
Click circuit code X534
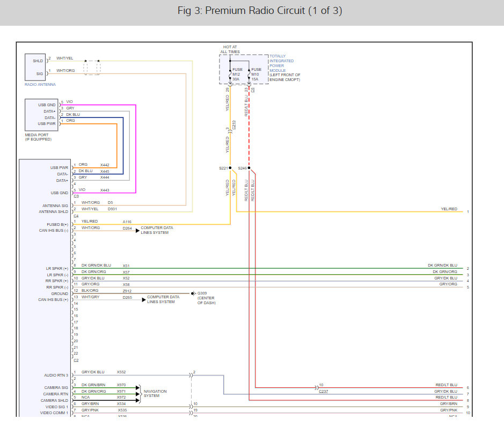coord(121,404)
